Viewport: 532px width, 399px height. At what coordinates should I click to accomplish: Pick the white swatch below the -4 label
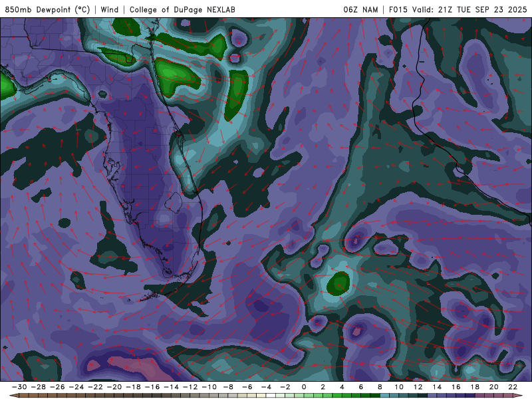click(x=271, y=396)
